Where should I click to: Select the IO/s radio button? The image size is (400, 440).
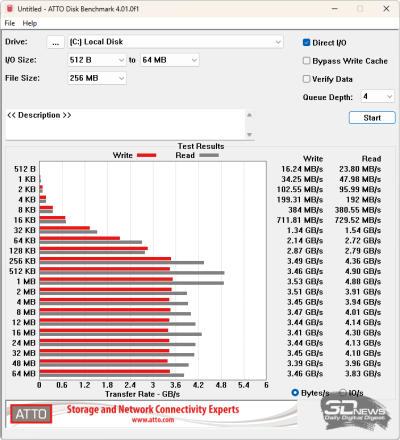[x=343, y=393]
